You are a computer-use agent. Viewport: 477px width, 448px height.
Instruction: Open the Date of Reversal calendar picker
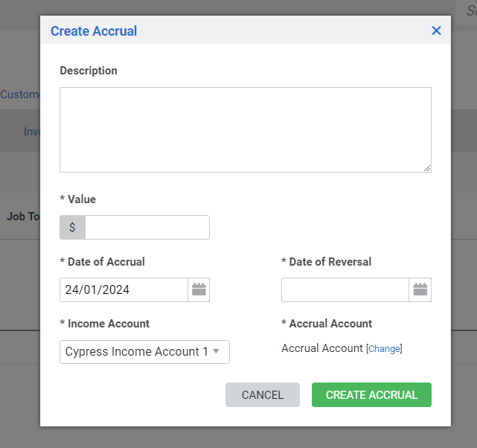click(420, 289)
